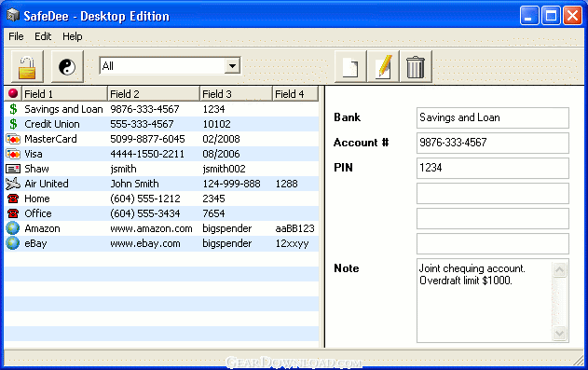This screenshot has height=370, width=588.
Task: Click the (604) 555-3434 cell
Action: 145,213
